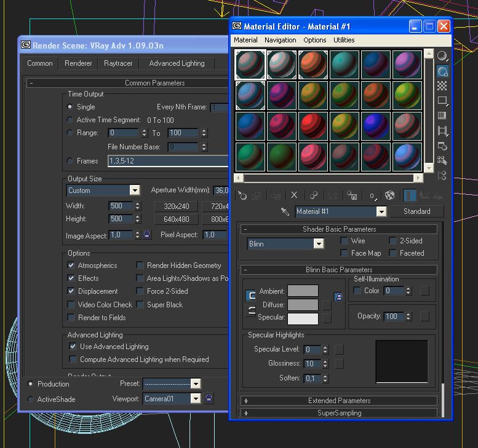Click the Material Effects Channel 0 icon

pos(373,195)
